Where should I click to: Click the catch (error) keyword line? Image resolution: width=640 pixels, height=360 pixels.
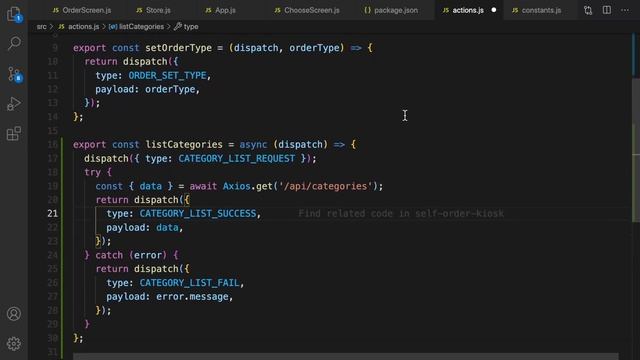coord(131,255)
